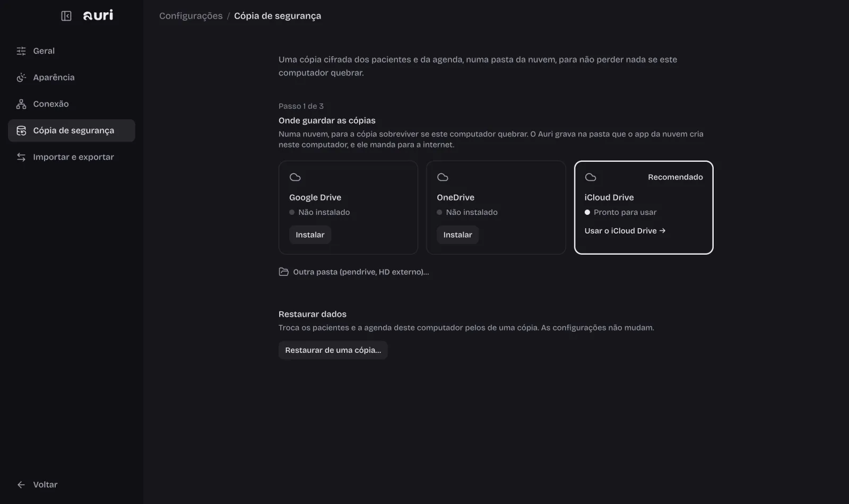Open Restaurar de uma cópia dialog
Viewport: 849px width, 504px height.
click(x=333, y=350)
